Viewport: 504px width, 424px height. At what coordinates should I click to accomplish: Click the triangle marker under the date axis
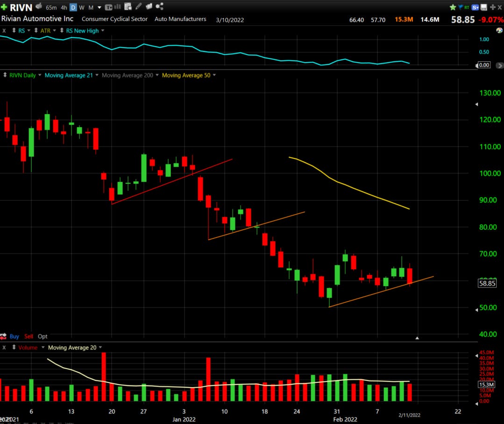[417, 338]
